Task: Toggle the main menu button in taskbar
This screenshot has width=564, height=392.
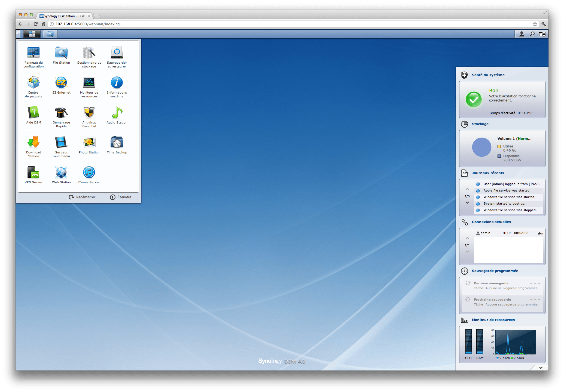Action: [x=32, y=34]
